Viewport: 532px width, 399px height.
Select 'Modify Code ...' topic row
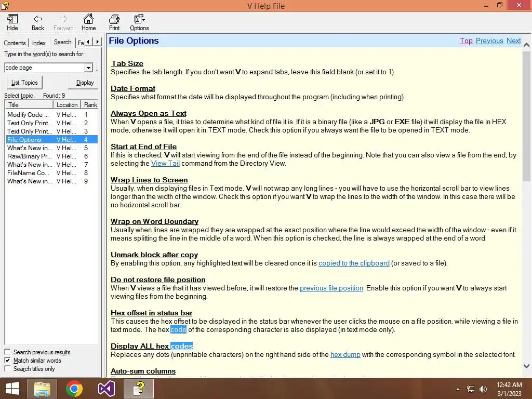(x=51, y=115)
